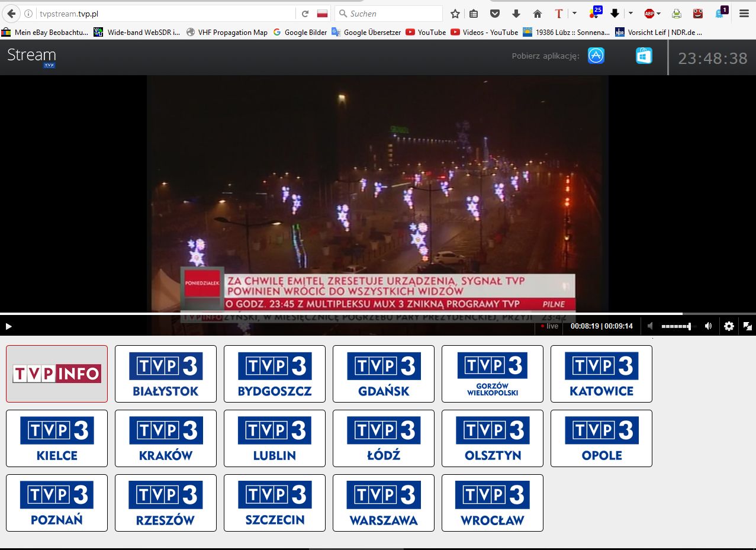Click the 00:08:19 | 00:09:14 time display

(x=601, y=326)
